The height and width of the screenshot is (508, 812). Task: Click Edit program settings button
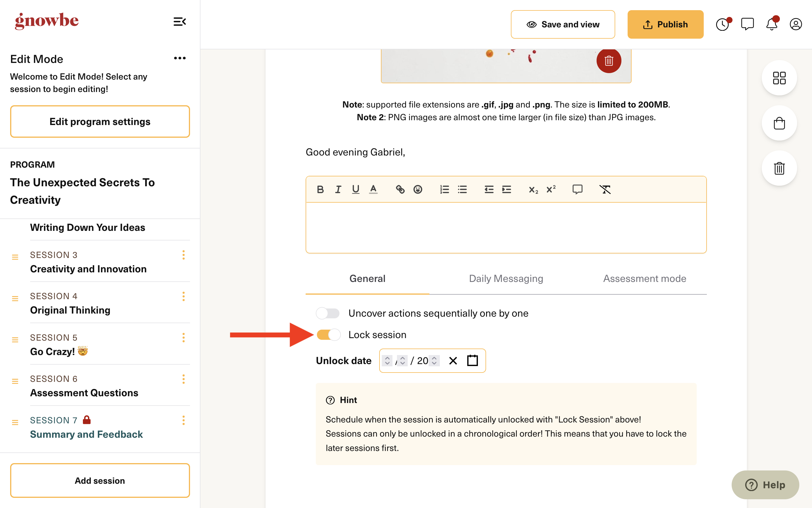[x=100, y=122]
